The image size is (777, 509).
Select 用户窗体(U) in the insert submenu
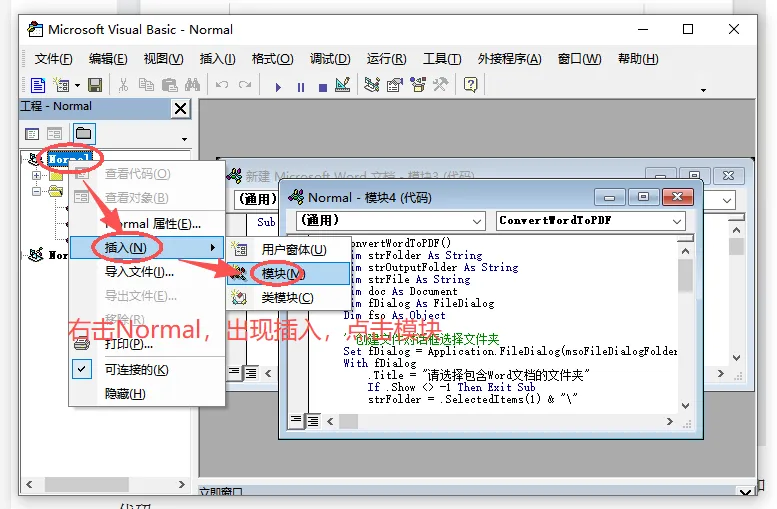(x=288, y=250)
